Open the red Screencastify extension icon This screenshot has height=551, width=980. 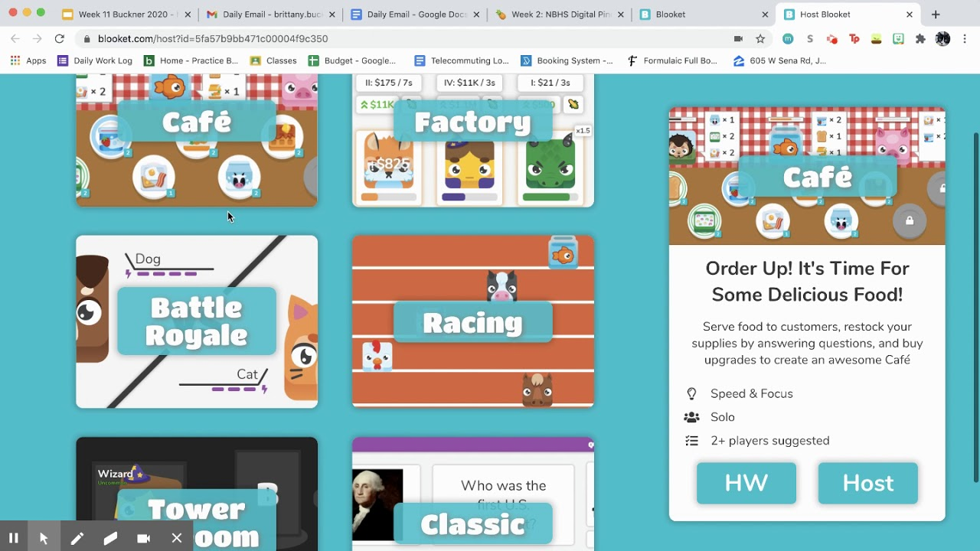(x=832, y=38)
